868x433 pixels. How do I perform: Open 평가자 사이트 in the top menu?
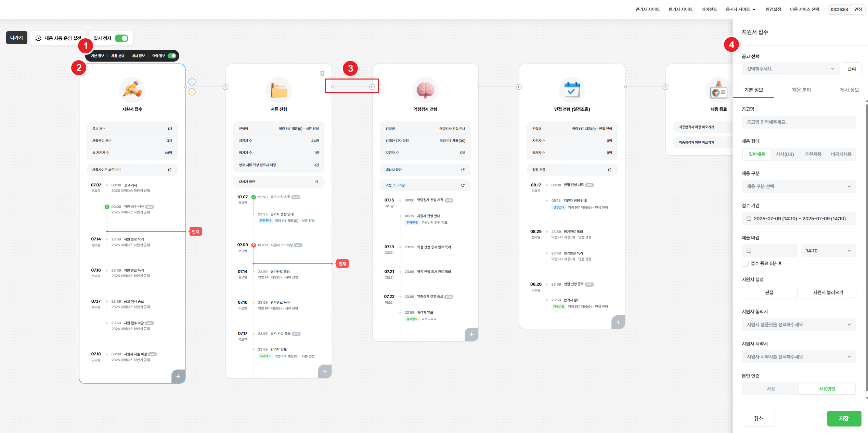[x=680, y=9]
